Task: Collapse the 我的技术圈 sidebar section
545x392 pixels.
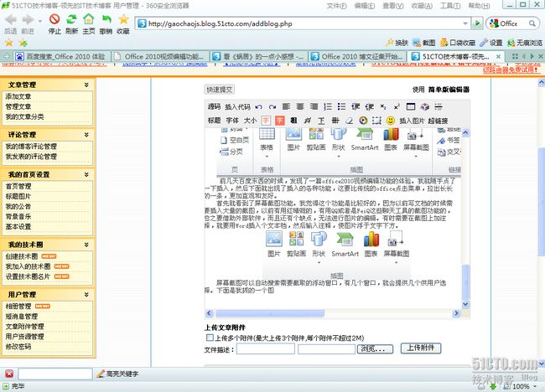Action: coord(86,245)
